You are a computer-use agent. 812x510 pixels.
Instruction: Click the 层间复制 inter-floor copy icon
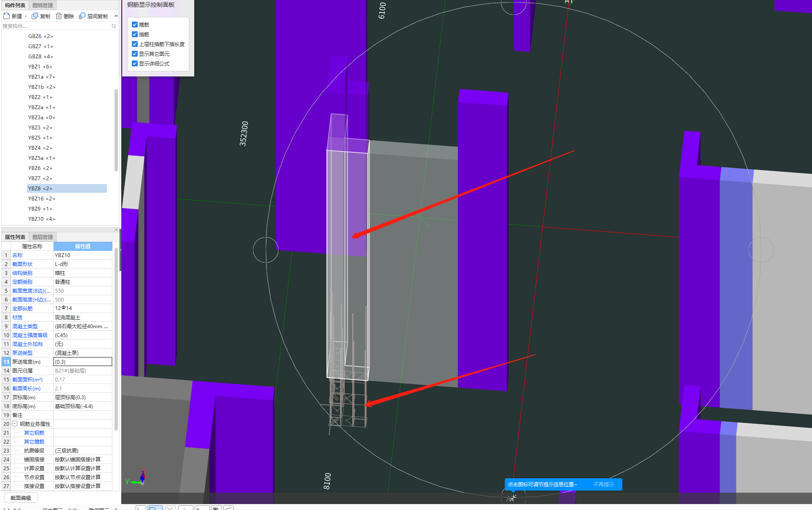pos(82,16)
